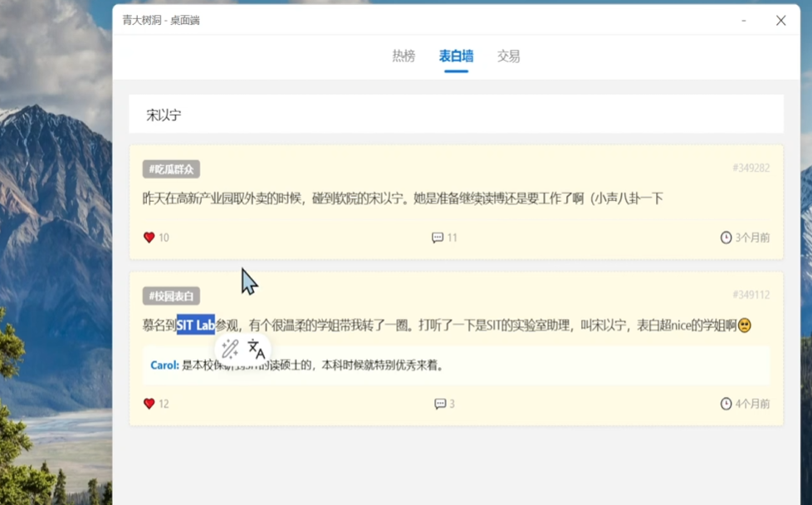812x505 pixels.
Task: Click the translate icon in the floating toolbar
Action: click(257, 351)
